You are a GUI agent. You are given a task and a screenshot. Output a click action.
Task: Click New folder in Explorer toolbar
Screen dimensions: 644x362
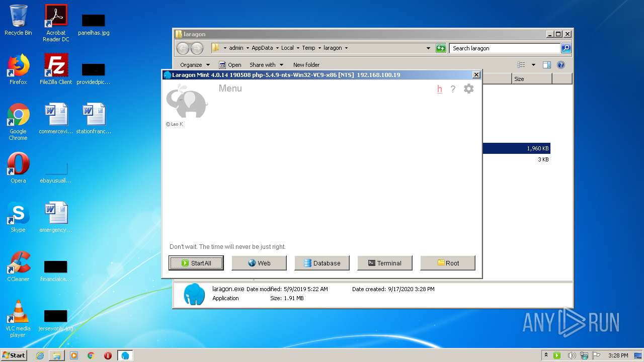coord(306,65)
